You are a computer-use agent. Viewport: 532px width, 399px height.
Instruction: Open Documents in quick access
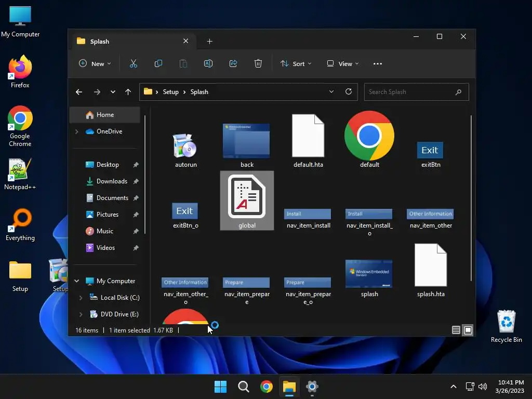[112, 198]
